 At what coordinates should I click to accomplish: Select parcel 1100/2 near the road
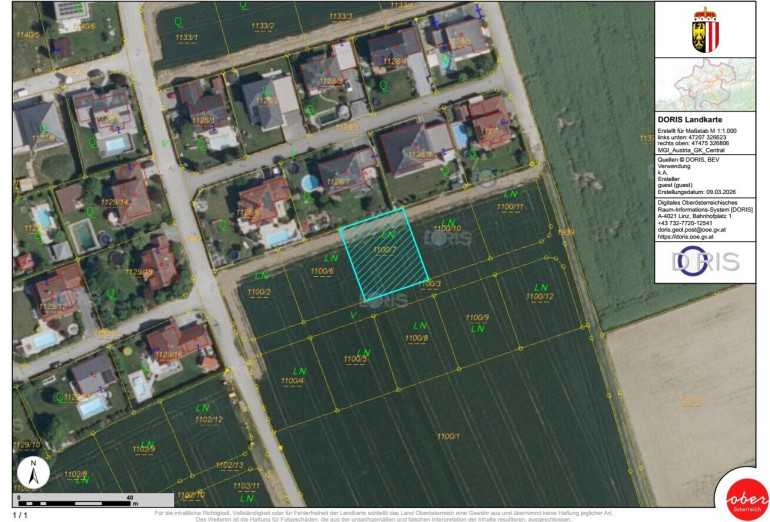[258, 292]
